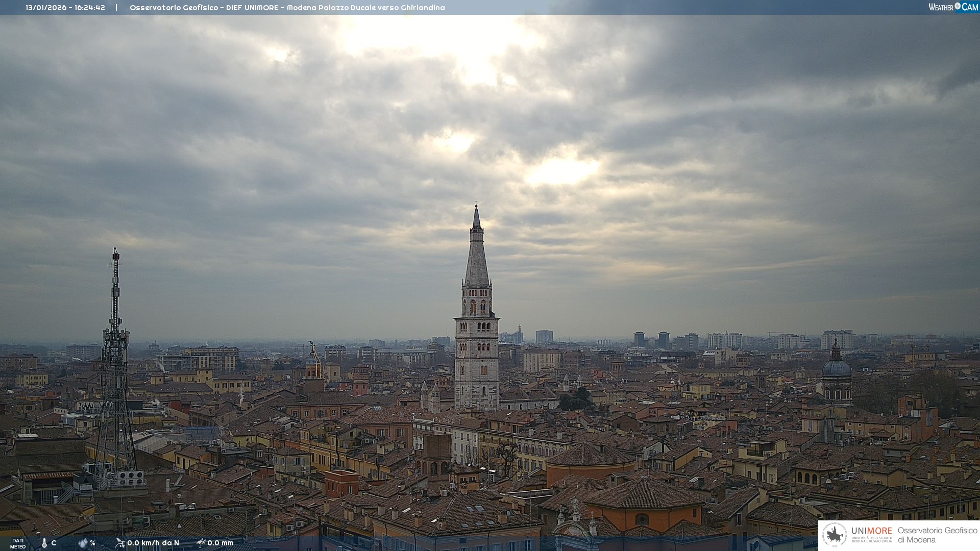Click the camera lens in the WeatherCam logo

point(958,6)
